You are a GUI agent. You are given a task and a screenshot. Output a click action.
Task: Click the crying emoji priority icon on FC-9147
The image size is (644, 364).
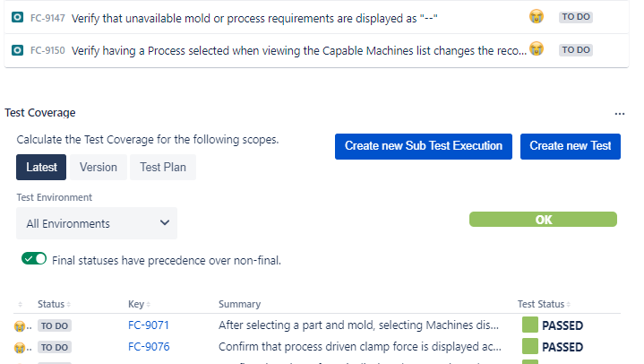pyautogui.click(x=537, y=16)
